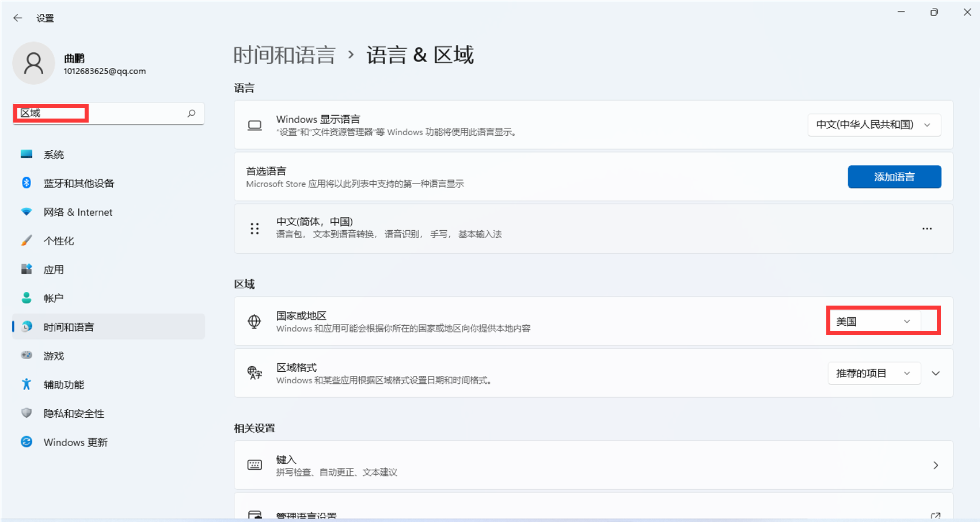Click the System monitor icon in sidebar
This screenshot has height=522, width=980.
26,154
